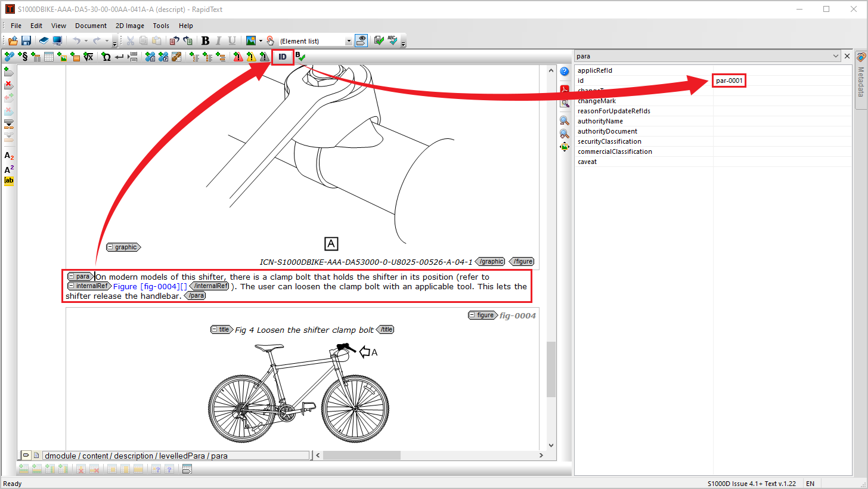Follow the Figure [fig-0004] reference link
The image size is (868, 489).
pos(150,286)
